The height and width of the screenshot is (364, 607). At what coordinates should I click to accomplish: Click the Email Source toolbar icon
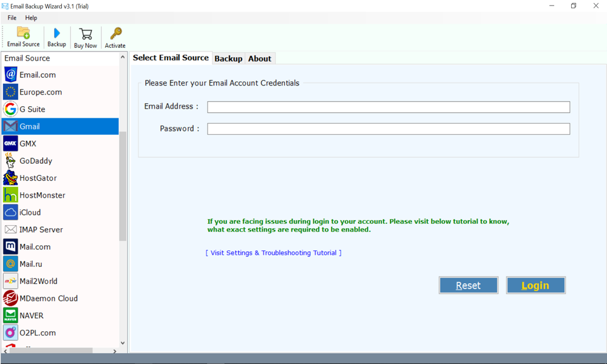(23, 33)
